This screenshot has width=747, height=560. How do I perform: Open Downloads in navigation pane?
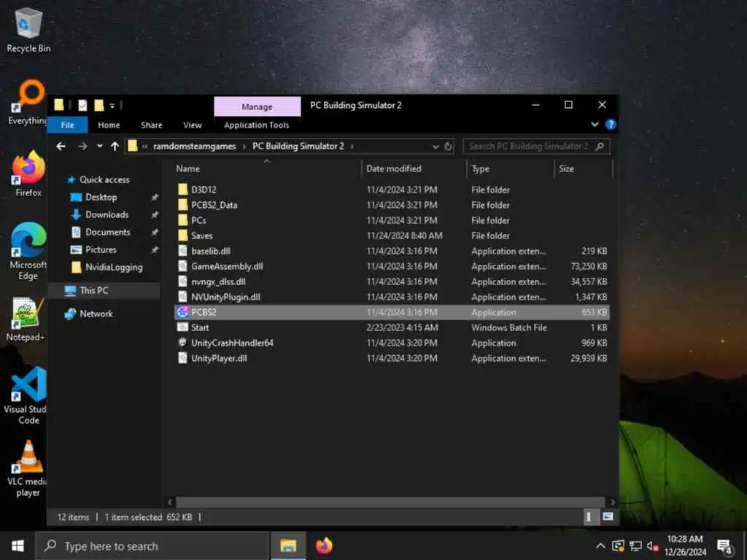click(107, 215)
